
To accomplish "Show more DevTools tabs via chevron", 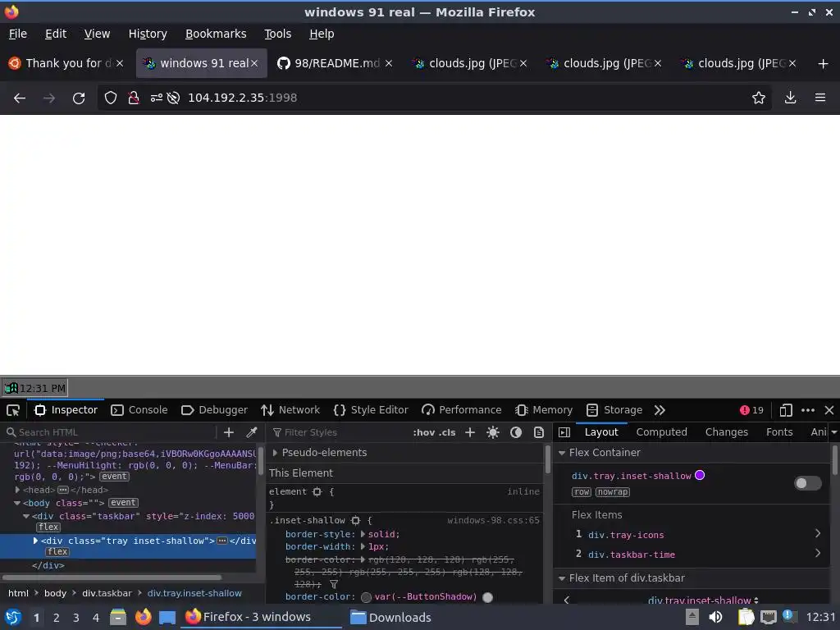I will (x=660, y=410).
